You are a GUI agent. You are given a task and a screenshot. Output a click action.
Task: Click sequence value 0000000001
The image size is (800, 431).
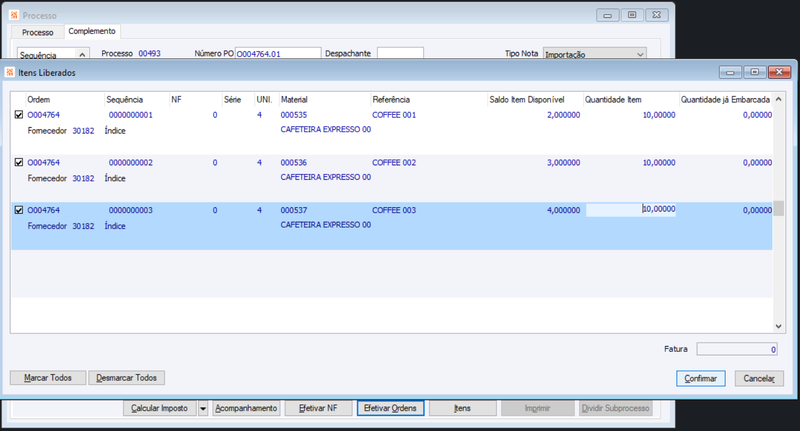point(131,115)
